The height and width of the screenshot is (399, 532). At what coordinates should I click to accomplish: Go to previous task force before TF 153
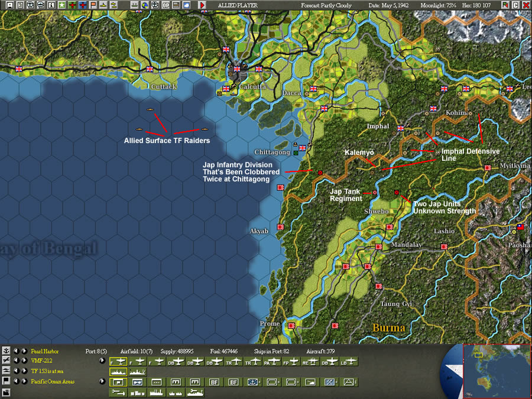tap(17, 371)
